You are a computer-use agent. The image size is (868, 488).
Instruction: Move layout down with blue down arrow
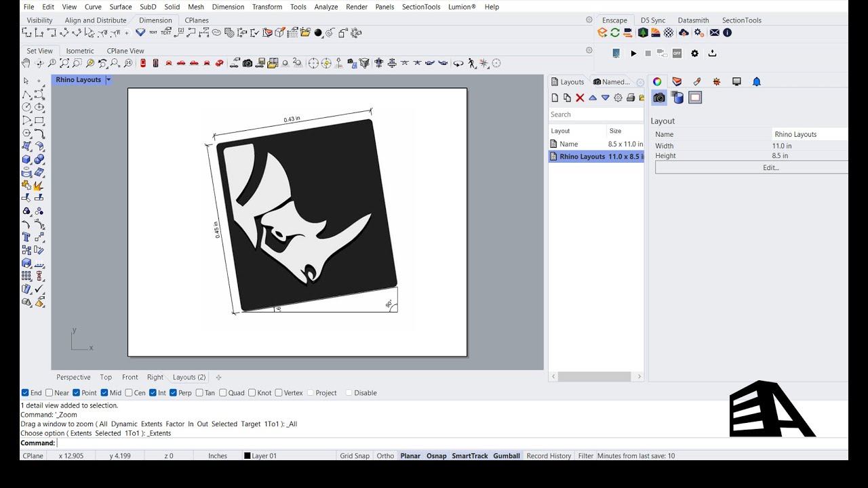(606, 98)
